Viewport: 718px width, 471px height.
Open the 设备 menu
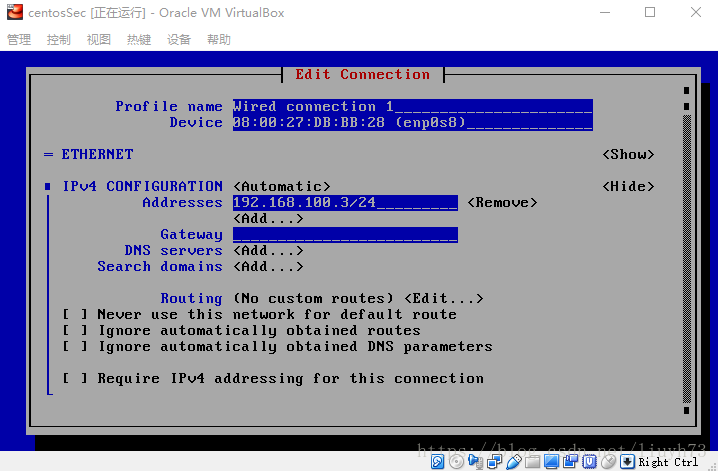tap(179, 40)
